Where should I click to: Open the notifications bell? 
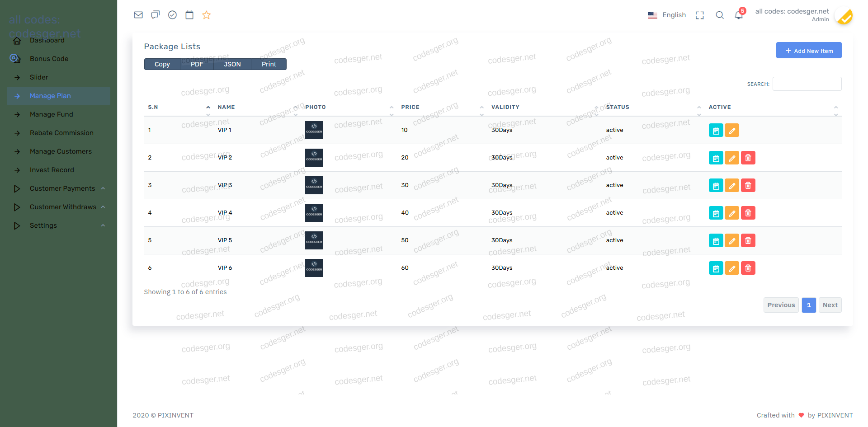click(739, 15)
